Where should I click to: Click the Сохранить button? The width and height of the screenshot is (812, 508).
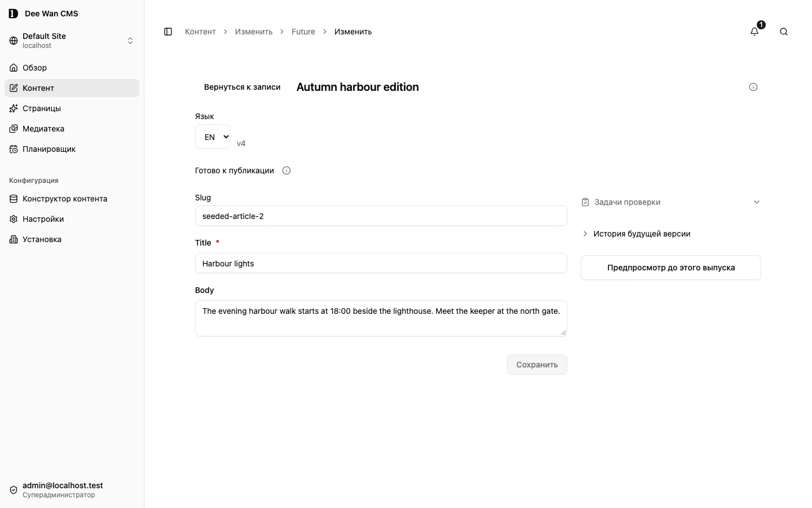(x=537, y=365)
